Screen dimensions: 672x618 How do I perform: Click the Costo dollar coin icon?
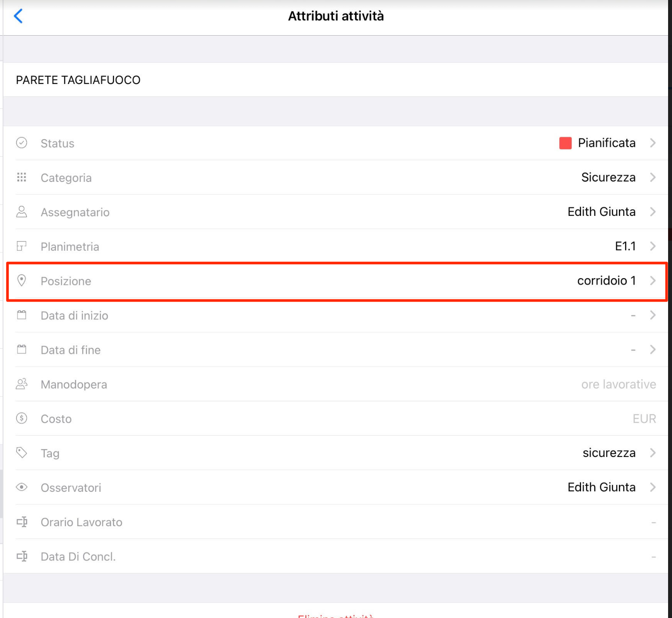(x=21, y=418)
